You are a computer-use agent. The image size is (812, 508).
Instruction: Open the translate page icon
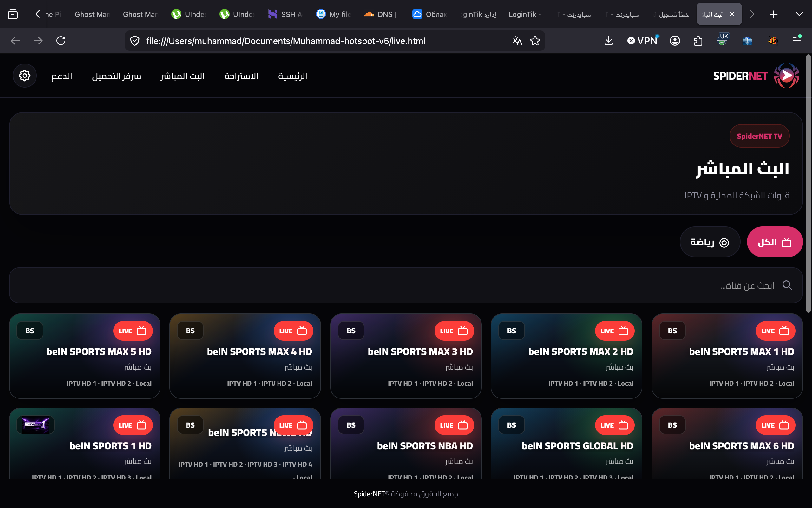[517, 41]
